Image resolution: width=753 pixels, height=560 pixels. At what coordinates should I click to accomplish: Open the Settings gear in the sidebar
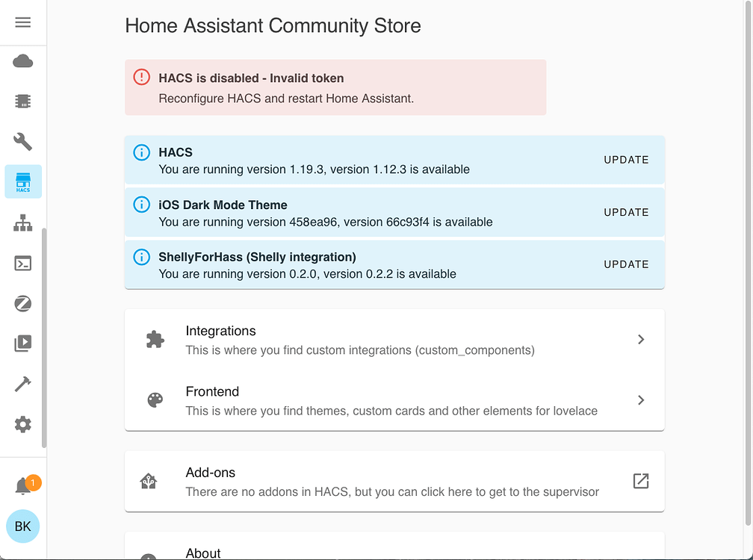23,424
